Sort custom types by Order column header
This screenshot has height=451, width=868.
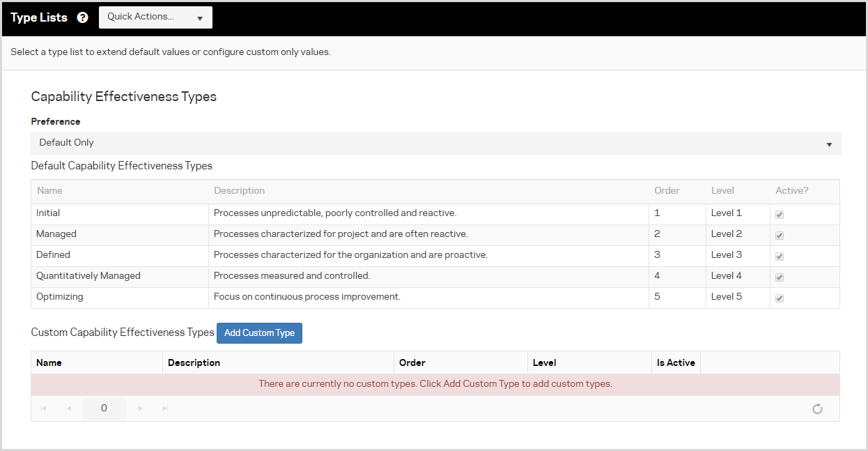412,362
